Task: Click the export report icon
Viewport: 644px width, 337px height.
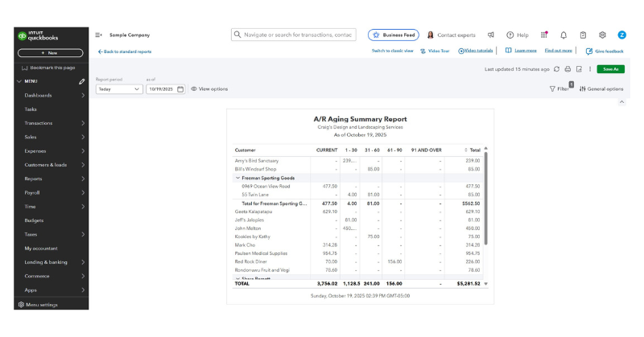Action: coord(579,69)
